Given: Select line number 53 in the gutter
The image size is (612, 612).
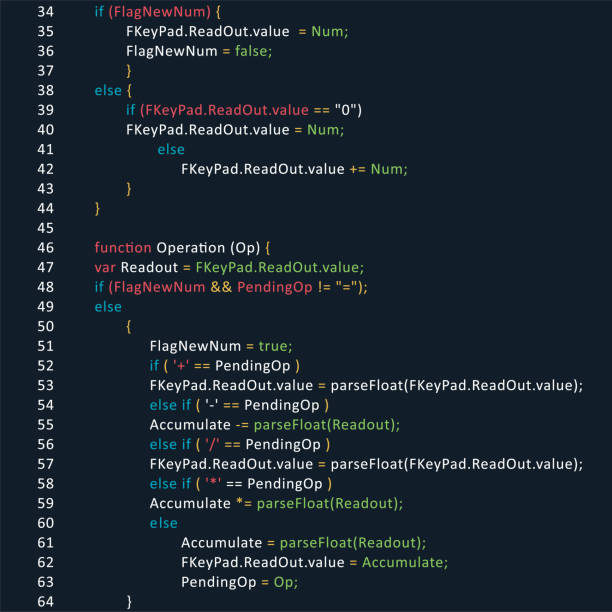Looking at the screenshot, I should point(46,386).
